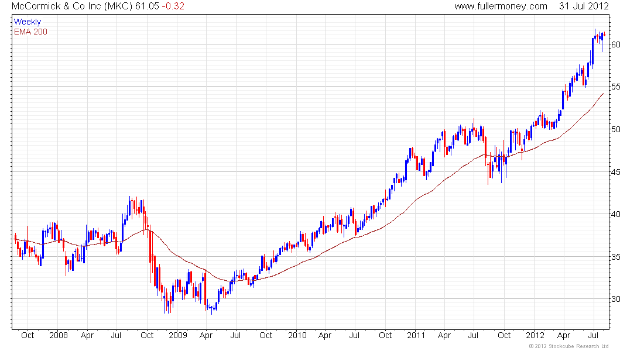This screenshot has height=351, width=644.
Task: Click the 60 price axis label
Action: [616, 44]
